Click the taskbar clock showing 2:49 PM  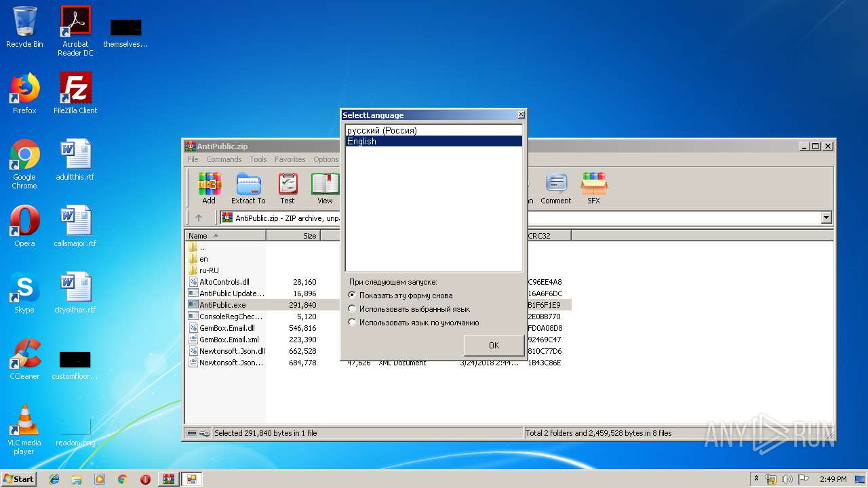coord(833,479)
